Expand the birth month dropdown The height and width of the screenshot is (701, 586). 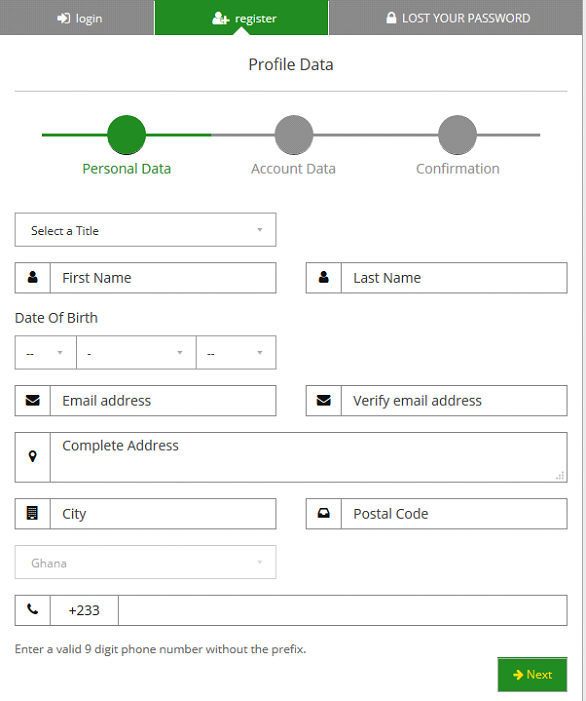click(136, 352)
